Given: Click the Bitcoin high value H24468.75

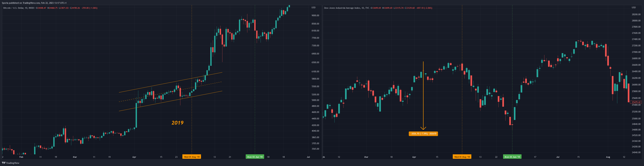Looking at the screenshot, I should 53,8.
